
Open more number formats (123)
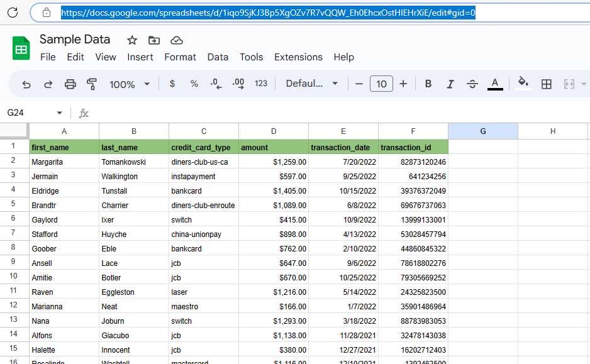pyautogui.click(x=261, y=84)
